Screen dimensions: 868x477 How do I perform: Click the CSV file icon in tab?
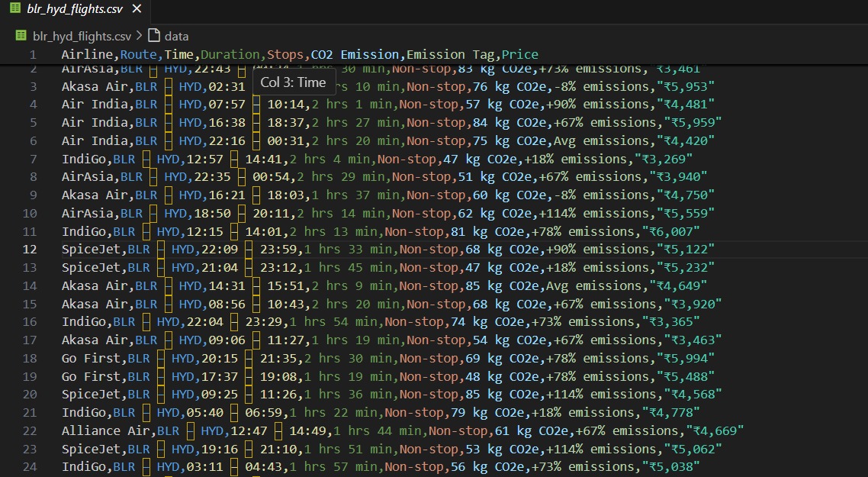15,9
